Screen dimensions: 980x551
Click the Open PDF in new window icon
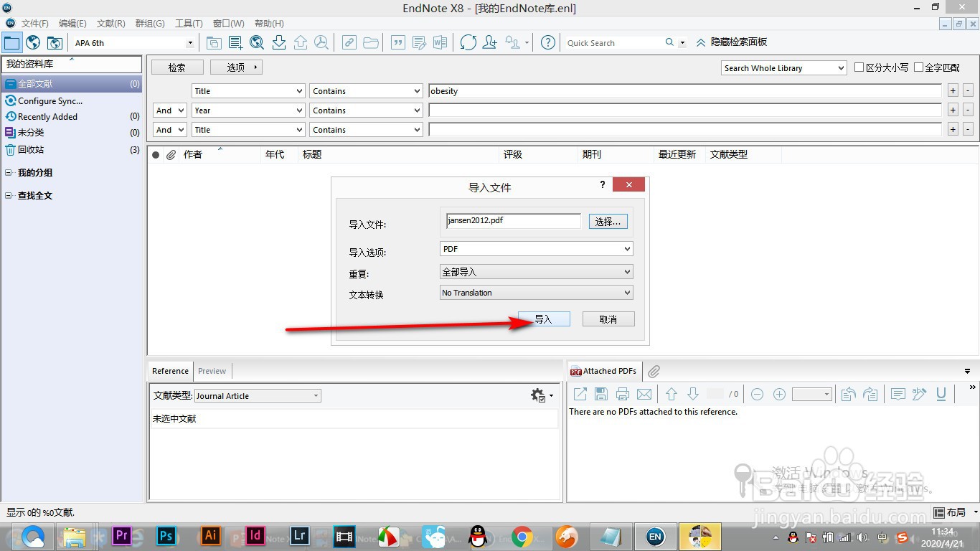pos(580,394)
